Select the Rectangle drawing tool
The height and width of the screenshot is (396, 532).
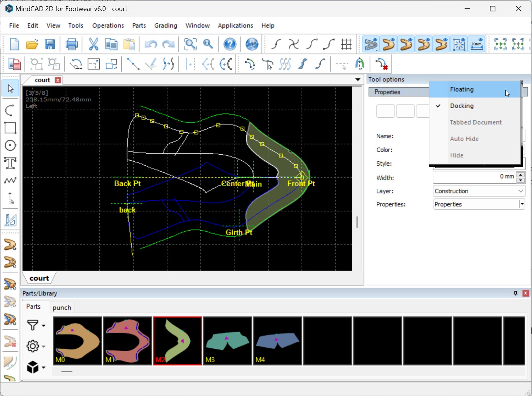[x=10, y=128]
